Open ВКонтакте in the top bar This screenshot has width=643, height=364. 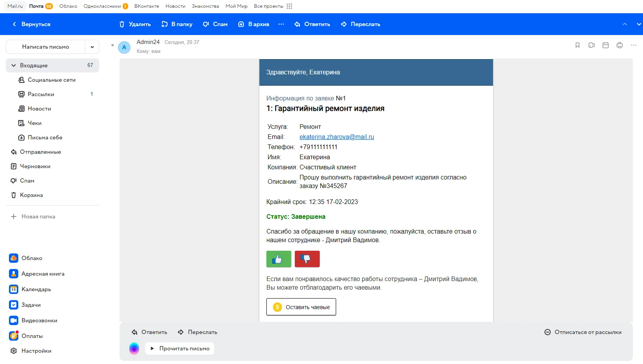coord(147,6)
